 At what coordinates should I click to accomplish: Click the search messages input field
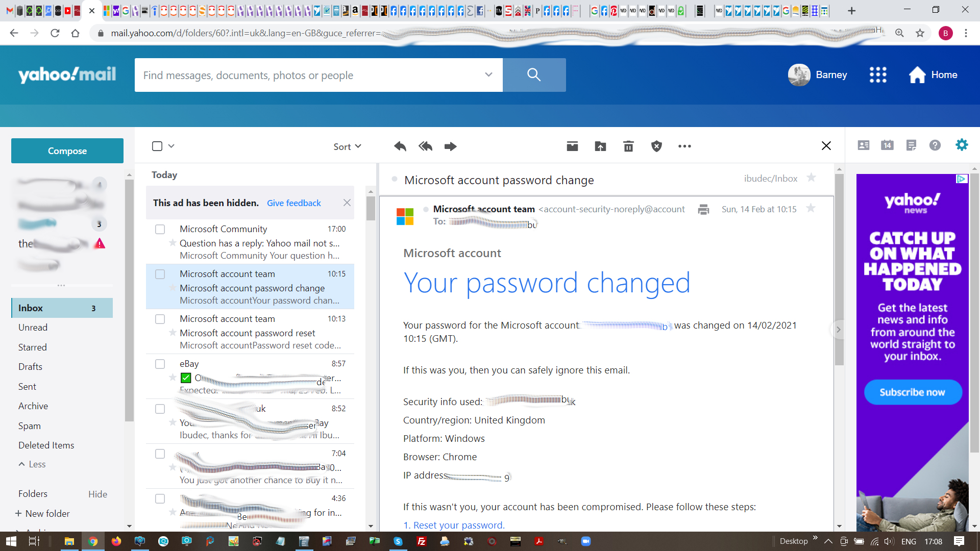click(306, 76)
